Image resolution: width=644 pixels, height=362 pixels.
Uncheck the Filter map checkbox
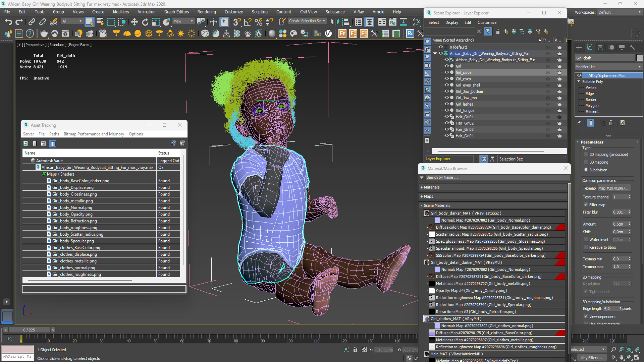[x=586, y=205]
